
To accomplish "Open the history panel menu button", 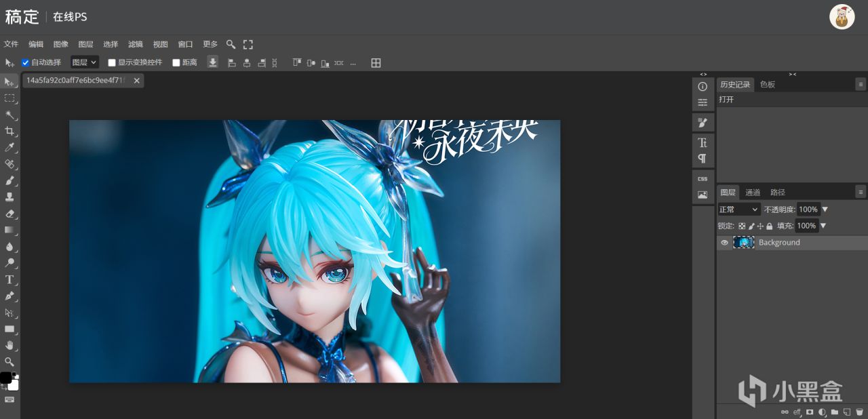I will 861,85.
